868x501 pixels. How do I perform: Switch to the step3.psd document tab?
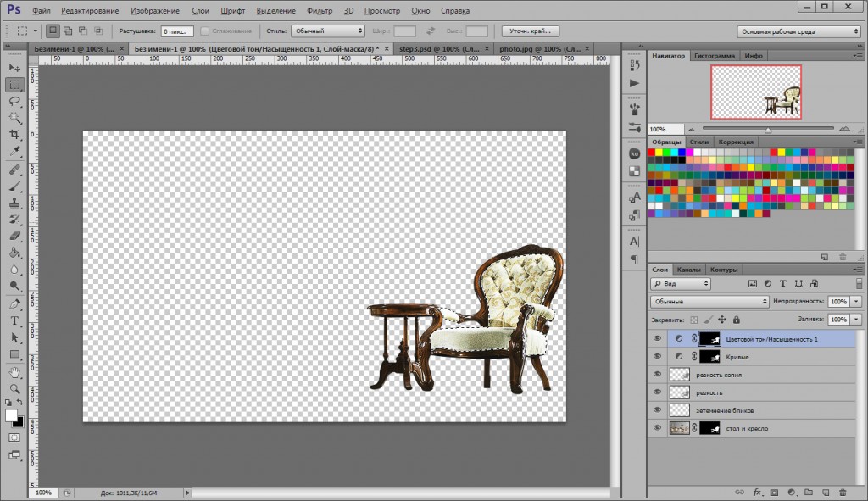pos(440,48)
